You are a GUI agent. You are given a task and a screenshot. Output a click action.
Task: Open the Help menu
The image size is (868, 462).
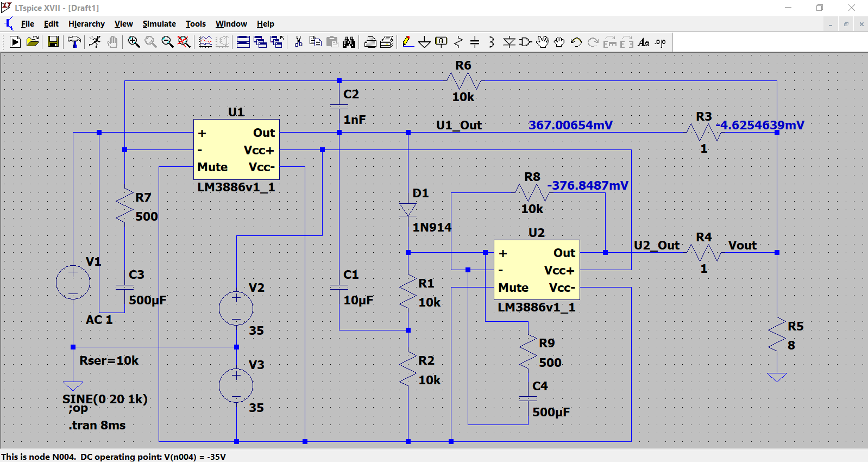coord(265,24)
